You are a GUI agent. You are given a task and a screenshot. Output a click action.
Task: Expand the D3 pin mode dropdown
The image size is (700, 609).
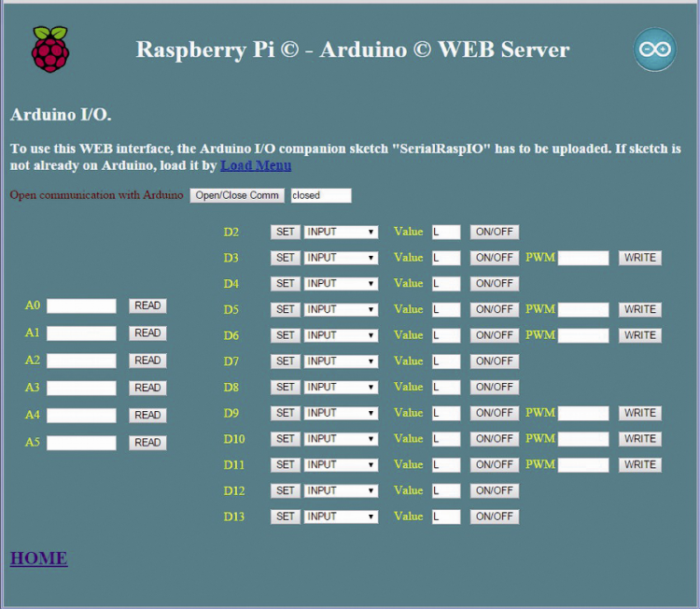[341, 258]
